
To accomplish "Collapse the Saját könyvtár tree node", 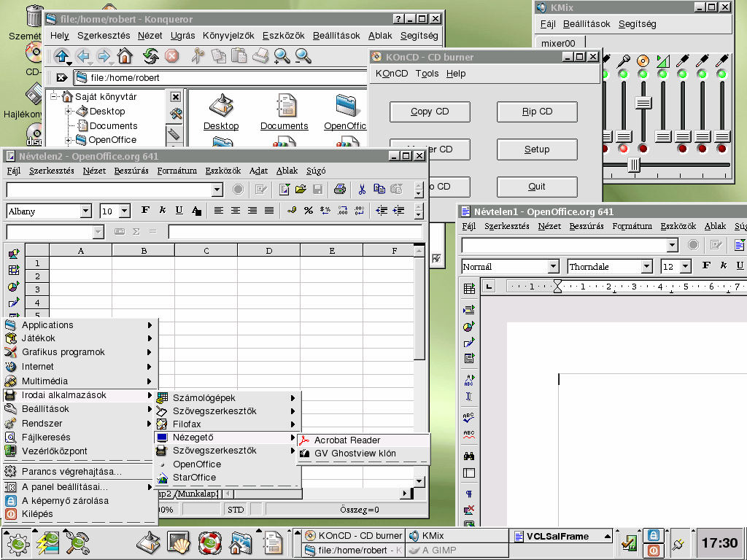I will pos(54,97).
